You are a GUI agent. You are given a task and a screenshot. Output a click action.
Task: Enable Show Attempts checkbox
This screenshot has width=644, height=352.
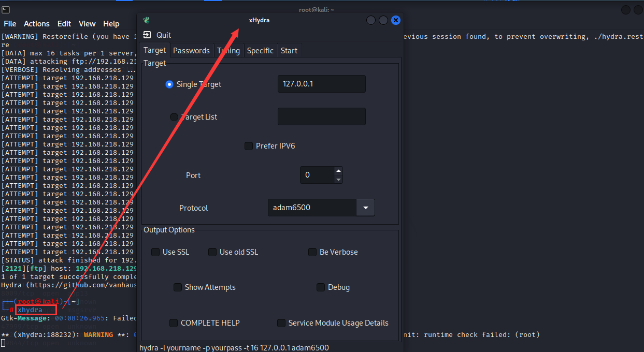[178, 287]
